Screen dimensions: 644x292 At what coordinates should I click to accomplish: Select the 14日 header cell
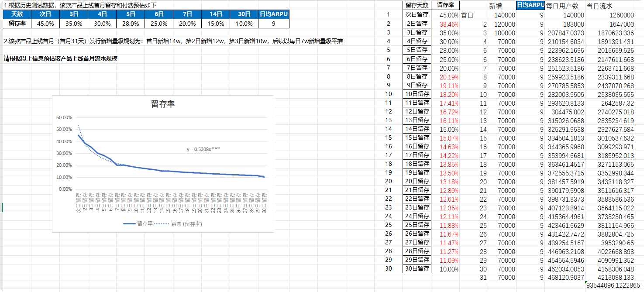pos(216,14)
